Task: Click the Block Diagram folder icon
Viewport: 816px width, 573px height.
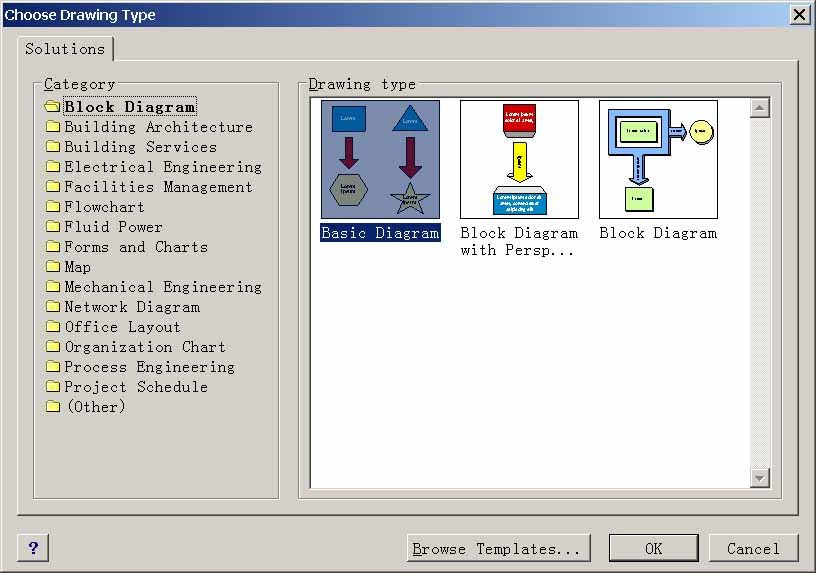Action: click(x=53, y=107)
